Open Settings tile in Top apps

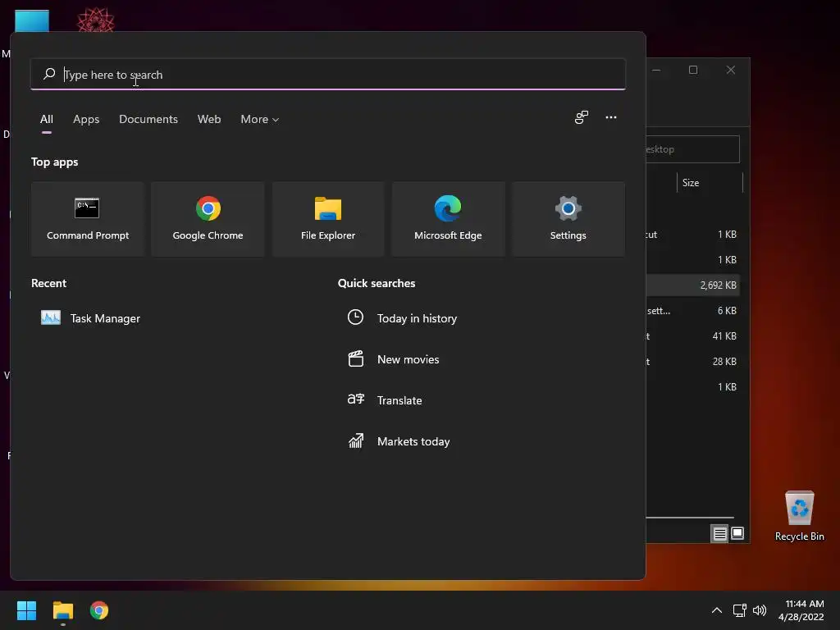568,219
